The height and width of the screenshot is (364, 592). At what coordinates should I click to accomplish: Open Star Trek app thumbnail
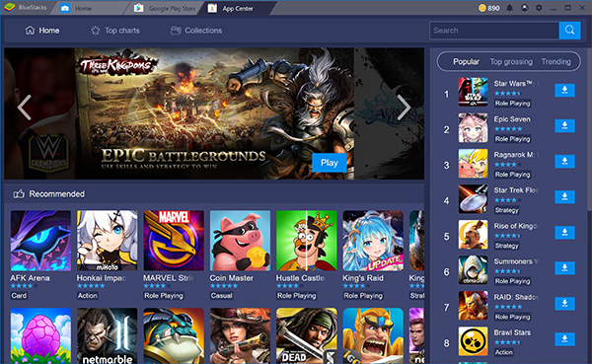[473, 198]
